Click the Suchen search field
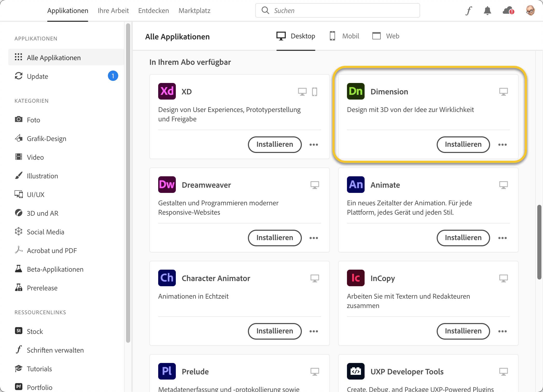 337,11
